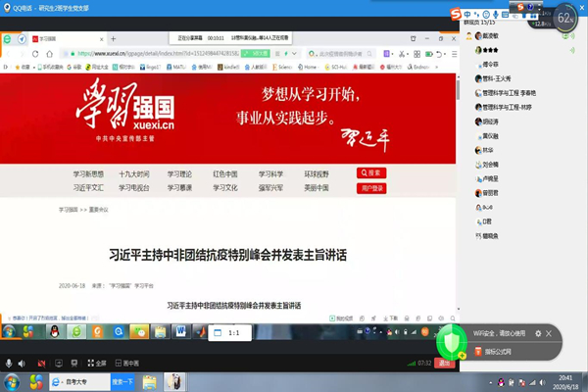Click the 学习电视台 navigation item
Image resolution: width=588 pixels, height=392 pixels.
134,187
